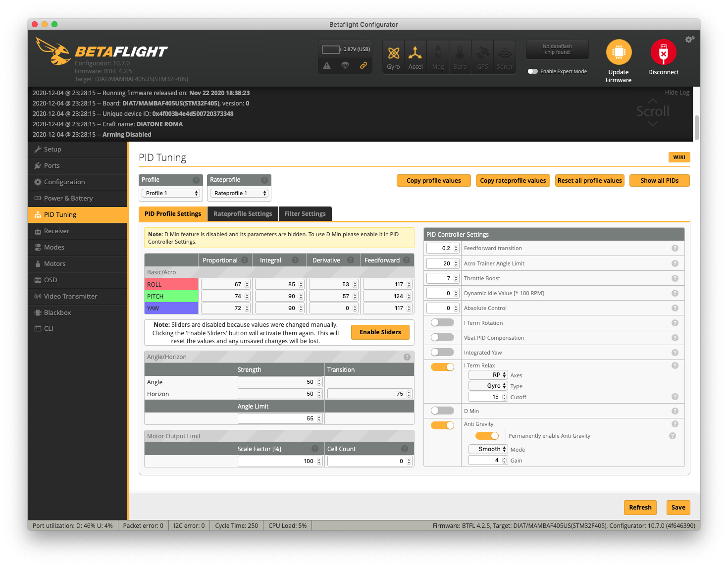Open the Profile 1 dropdown
This screenshot has width=728, height=567.
(x=170, y=193)
